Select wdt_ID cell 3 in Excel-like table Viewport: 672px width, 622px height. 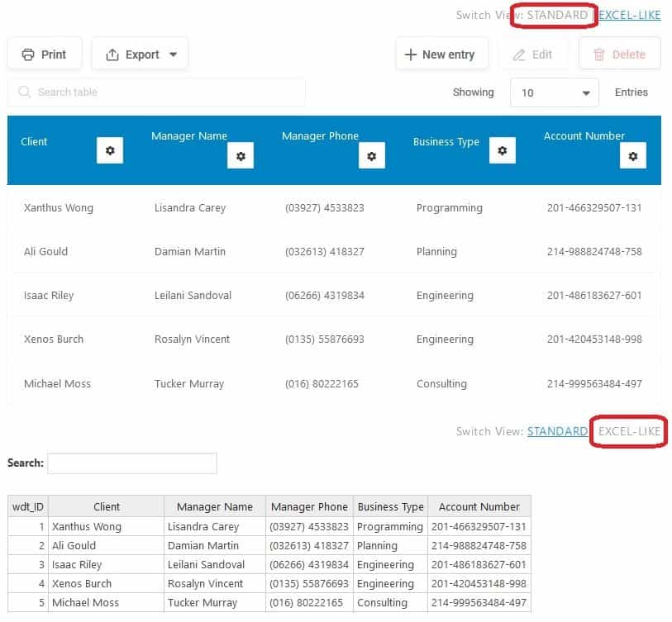tap(28, 565)
